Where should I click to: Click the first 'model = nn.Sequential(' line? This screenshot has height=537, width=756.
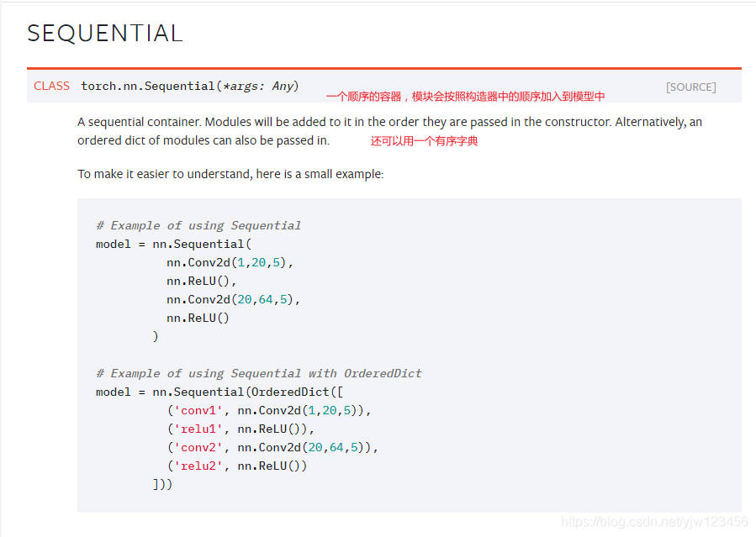click(x=173, y=245)
